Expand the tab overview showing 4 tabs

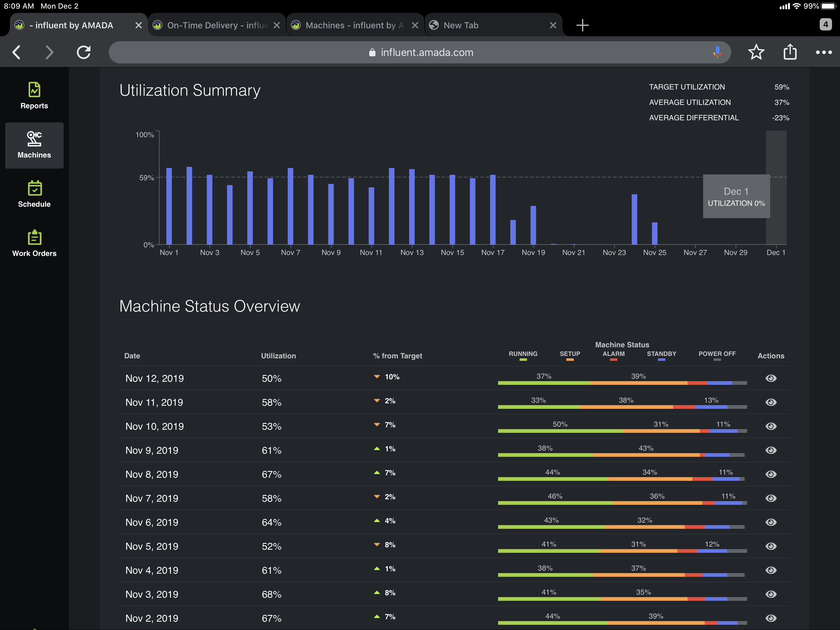825,24
